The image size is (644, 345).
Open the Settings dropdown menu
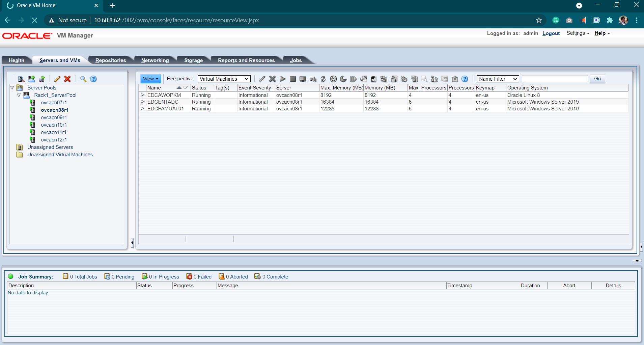pyautogui.click(x=578, y=33)
